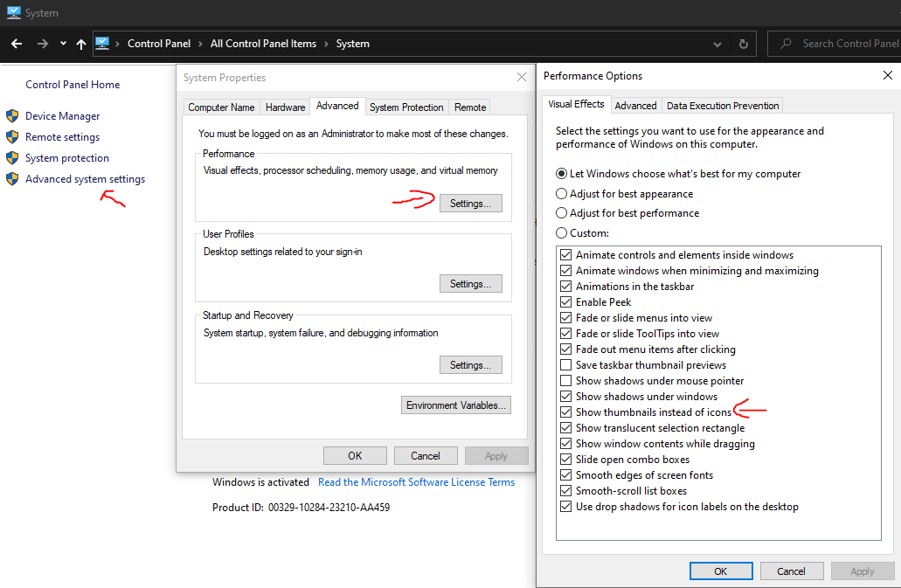Open Remote settings via its shield icon
The width and height of the screenshot is (901, 588).
(12, 136)
